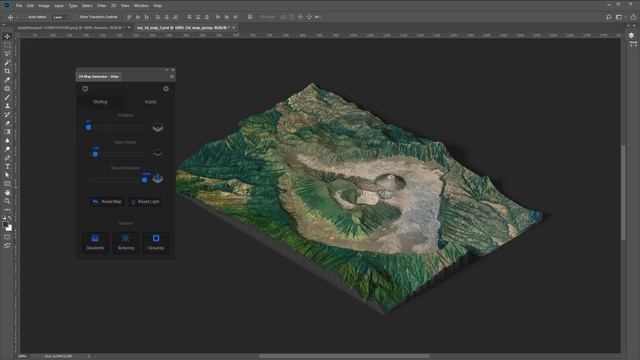Select the Brush tool

tap(7, 97)
